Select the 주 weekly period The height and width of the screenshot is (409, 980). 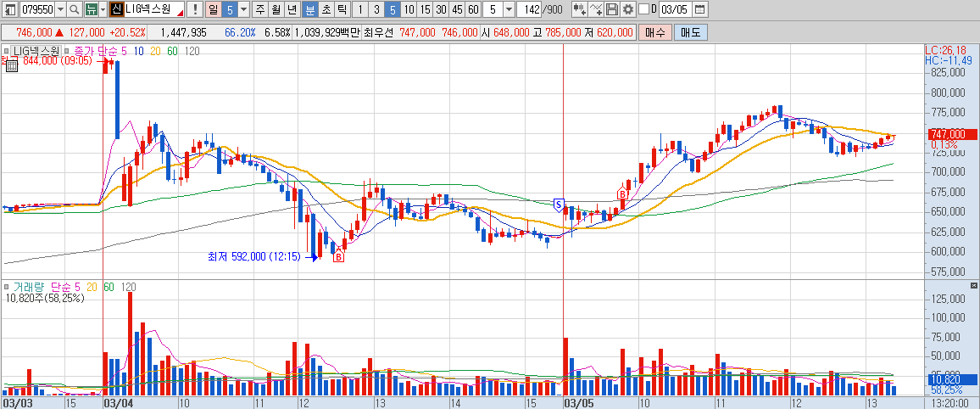(260, 9)
